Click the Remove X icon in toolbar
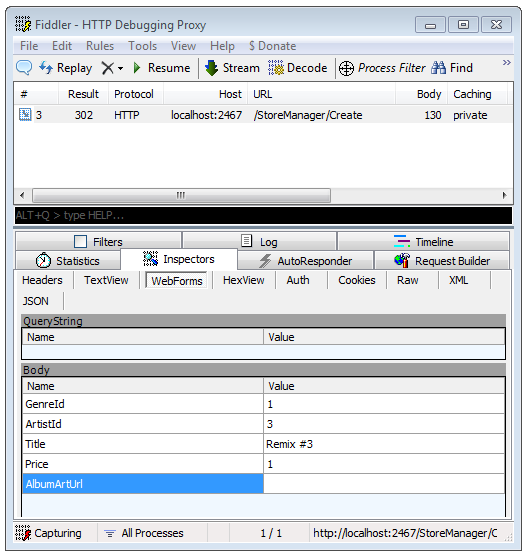The width and height of the screenshot is (526, 554). (107, 68)
